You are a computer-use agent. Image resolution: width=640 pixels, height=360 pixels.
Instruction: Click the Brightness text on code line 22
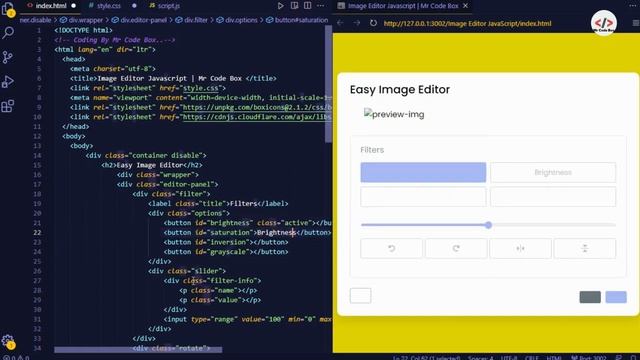[276, 232]
